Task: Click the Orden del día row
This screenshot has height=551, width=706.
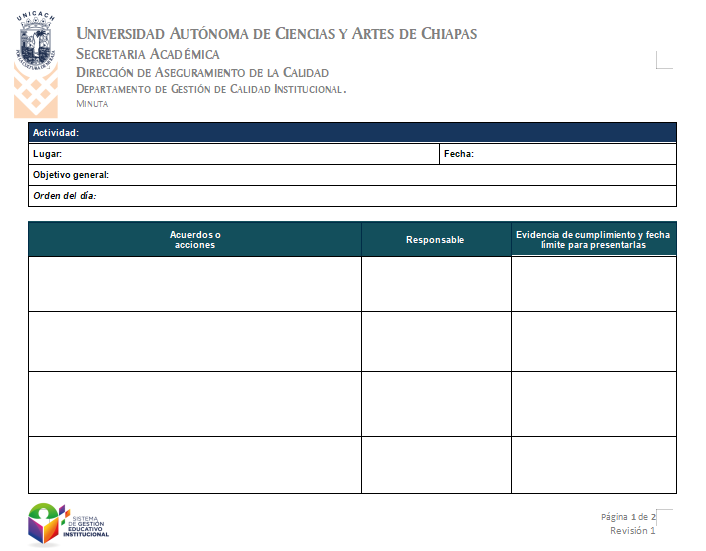Action: click(352, 196)
